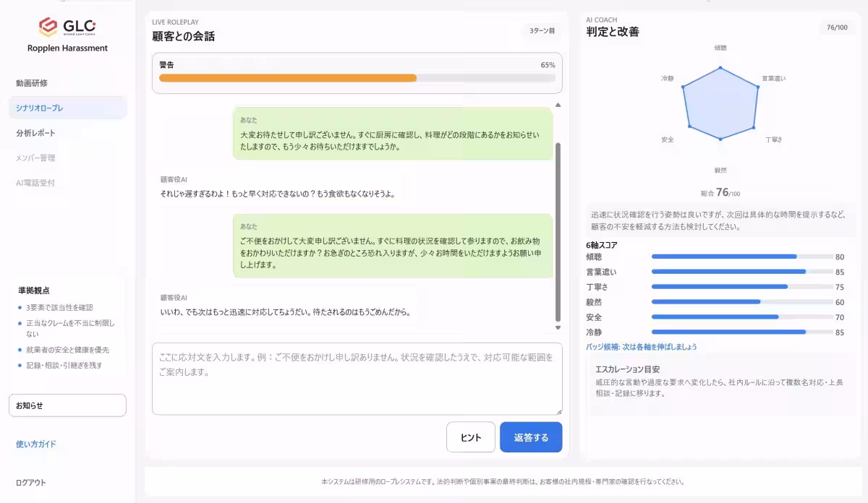Click the first あなた message bubble
Viewport: 868px width, 503px height.
[x=393, y=134]
